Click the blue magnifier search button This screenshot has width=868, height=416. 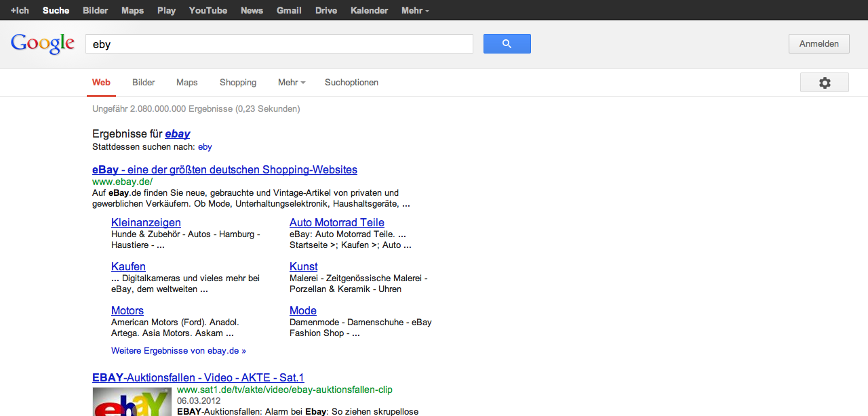click(x=507, y=44)
